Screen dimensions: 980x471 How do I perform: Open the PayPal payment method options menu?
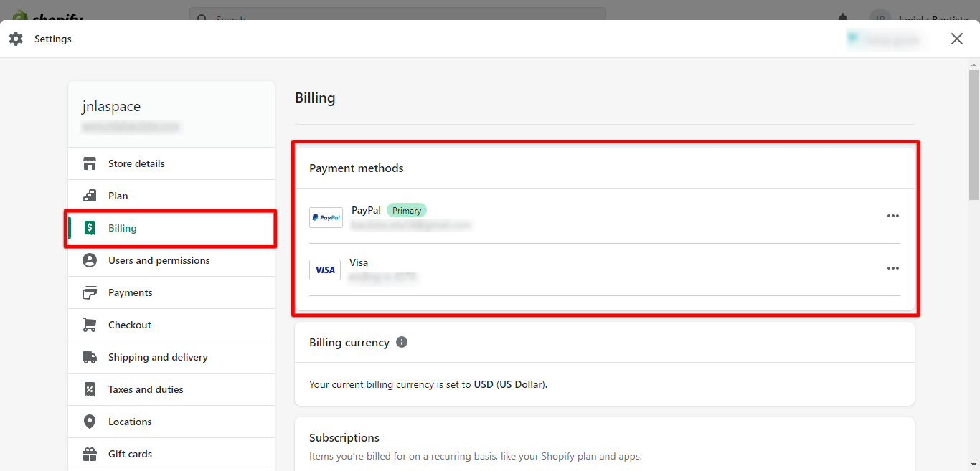pos(892,216)
